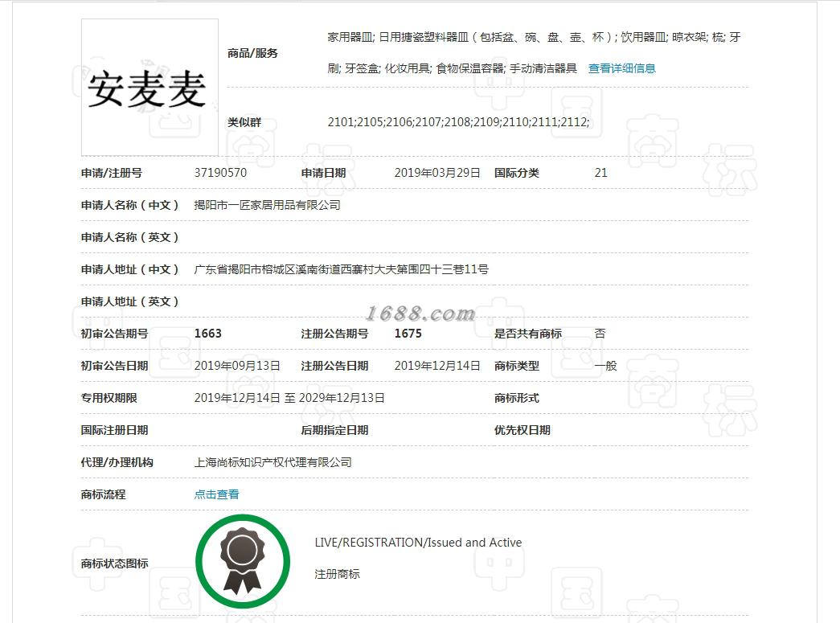Viewport: 840px width, 623px height.
Task: Select the goods list starting with 家用器皿
Action: [x=534, y=52]
